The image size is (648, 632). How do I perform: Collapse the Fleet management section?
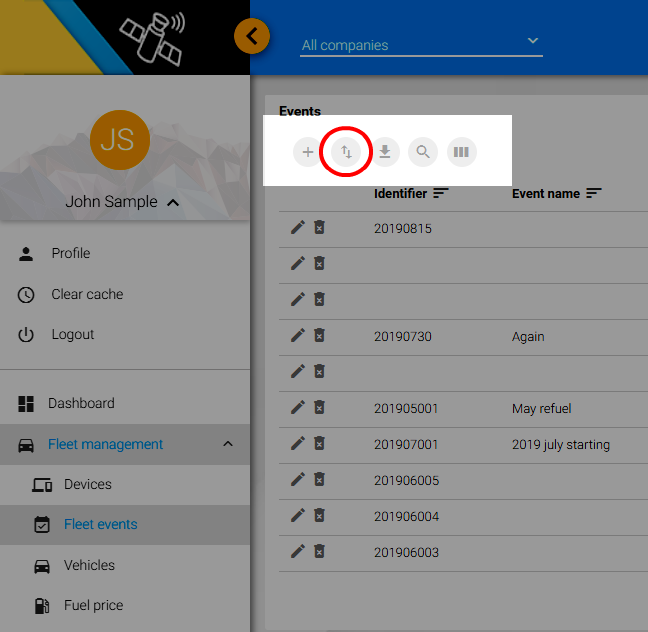227,444
